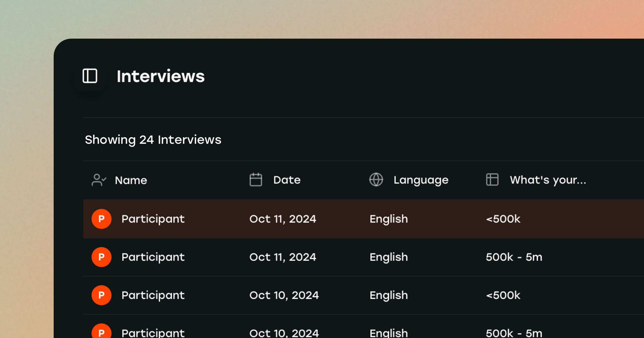Click the fourth row's orange P avatar
This screenshot has height=338, width=644.
click(101, 332)
